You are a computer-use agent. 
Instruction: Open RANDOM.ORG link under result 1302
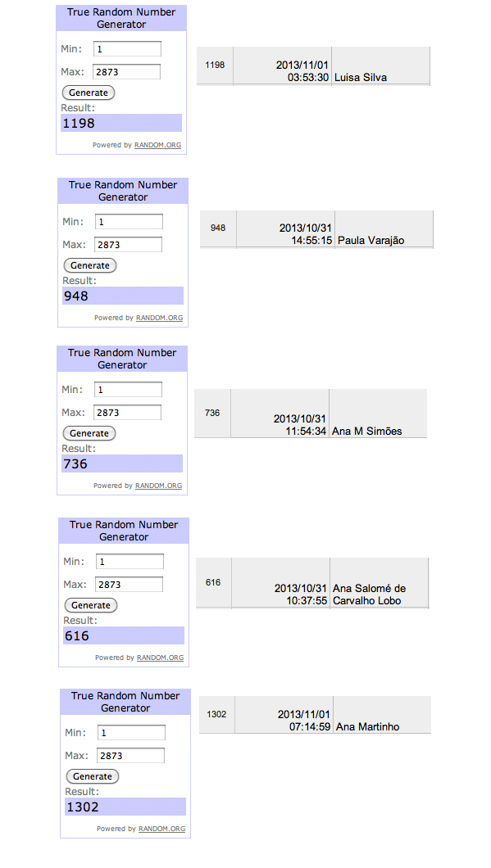[161, 829]
